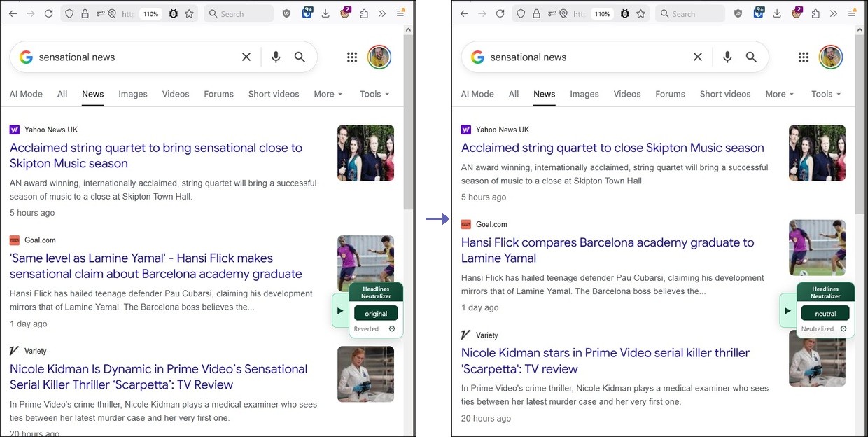Activate voice search with the microphone icon
Image resolution: width=868 pixels, height=437 pixels.
[275, 57]
